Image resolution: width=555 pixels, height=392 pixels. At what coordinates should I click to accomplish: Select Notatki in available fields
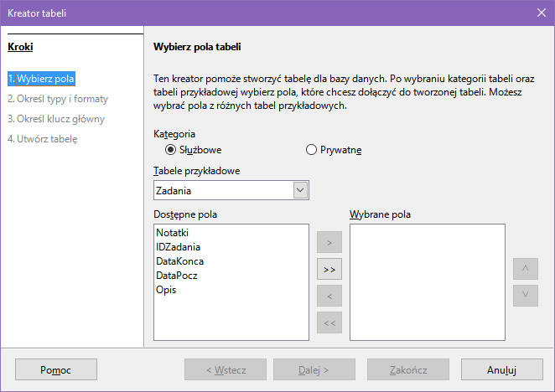(173, 231)
